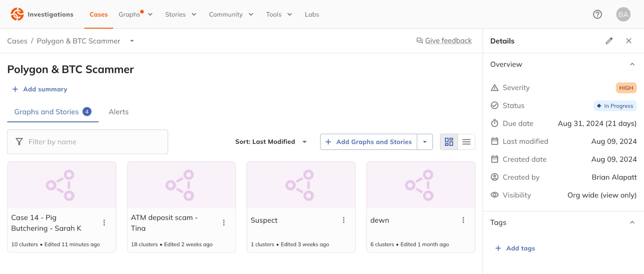Click the Give feedback link

click(x=448, y=41)
